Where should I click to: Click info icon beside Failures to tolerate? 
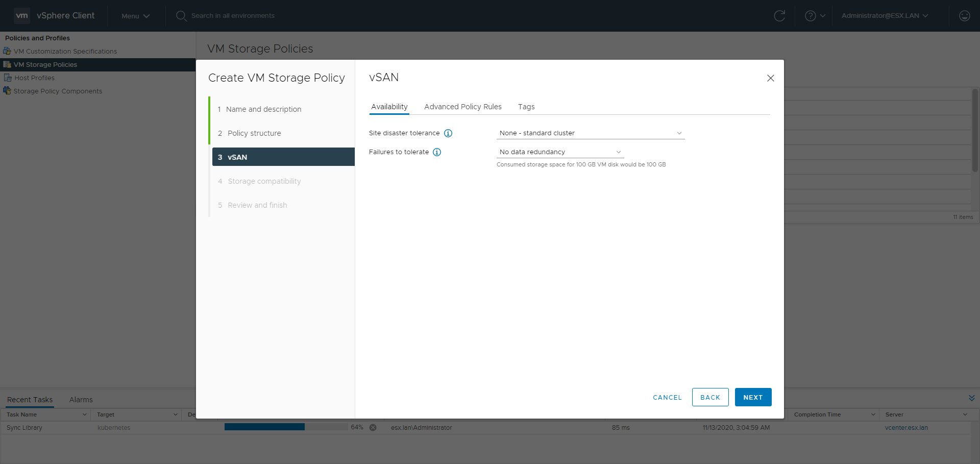pos(437,152)
